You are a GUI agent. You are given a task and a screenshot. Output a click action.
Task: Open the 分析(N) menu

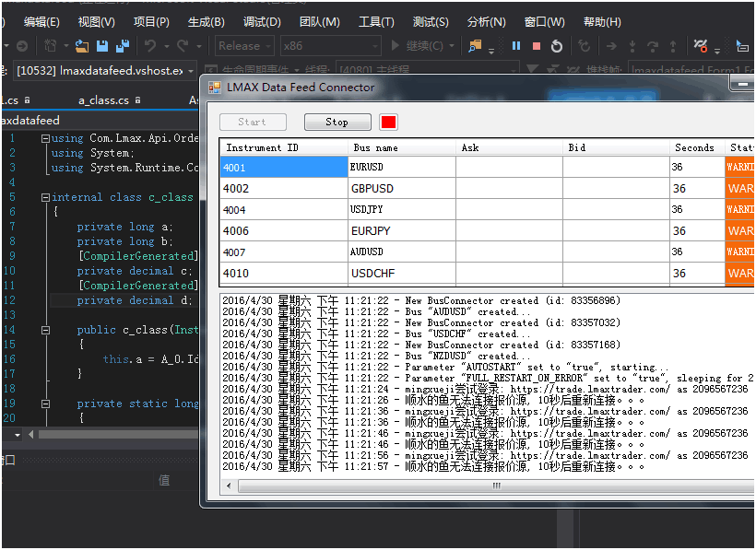(487, 22)
